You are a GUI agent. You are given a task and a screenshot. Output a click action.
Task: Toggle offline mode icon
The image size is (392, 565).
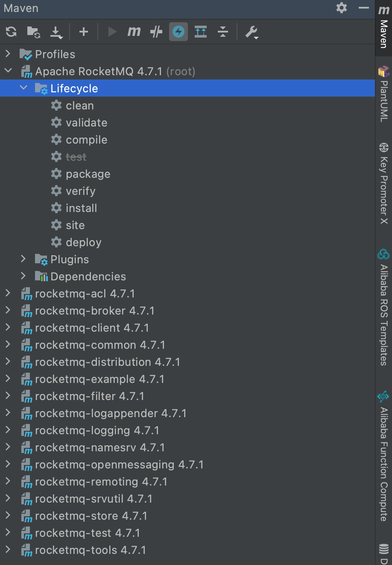coord(156,32)
